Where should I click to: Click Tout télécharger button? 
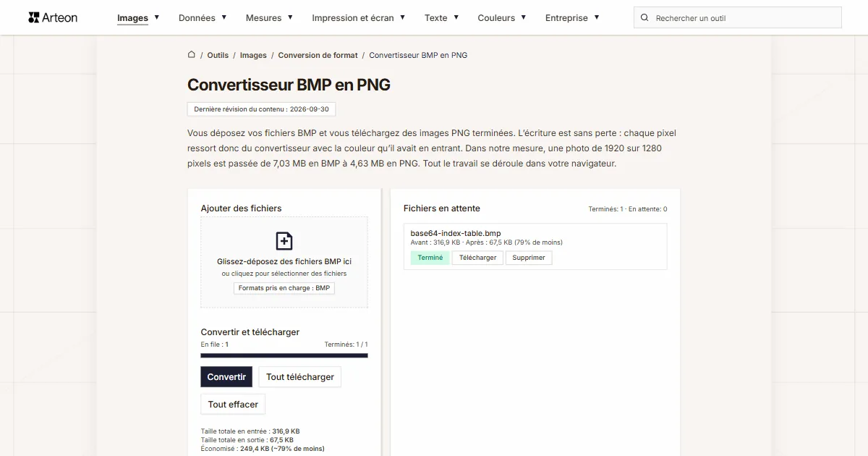(300, 376)
